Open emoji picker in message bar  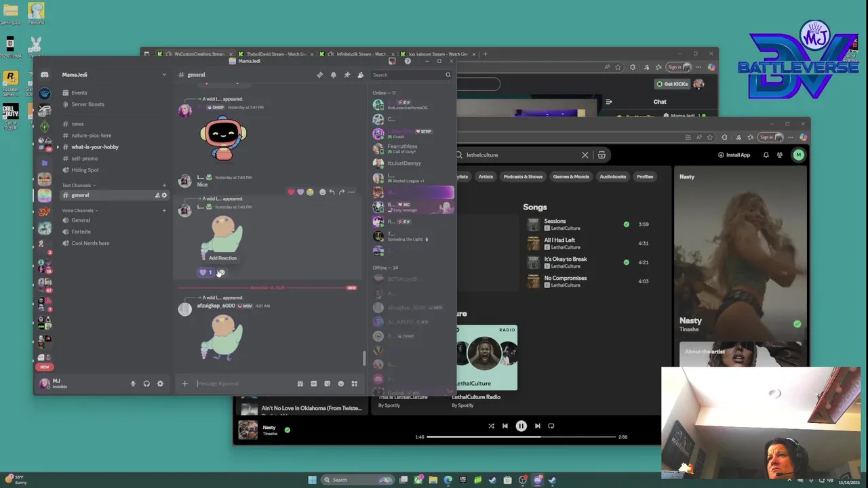click(341, 384)
